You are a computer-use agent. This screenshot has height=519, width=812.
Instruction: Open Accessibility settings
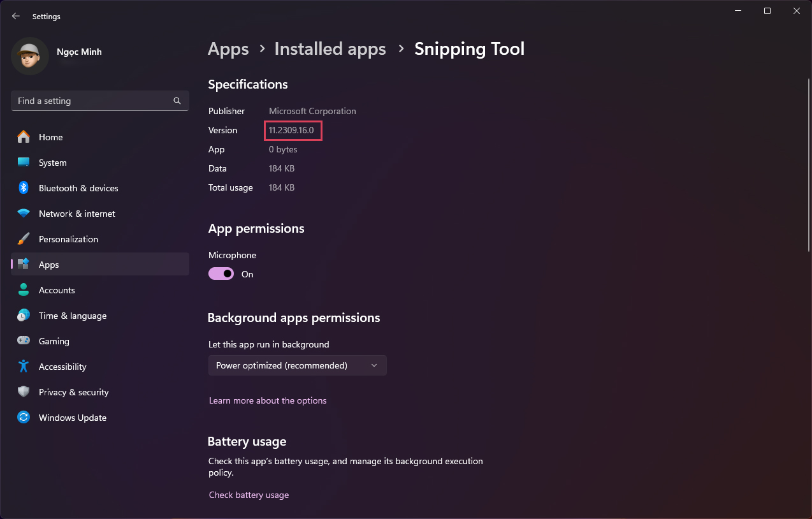click(100, 367)
